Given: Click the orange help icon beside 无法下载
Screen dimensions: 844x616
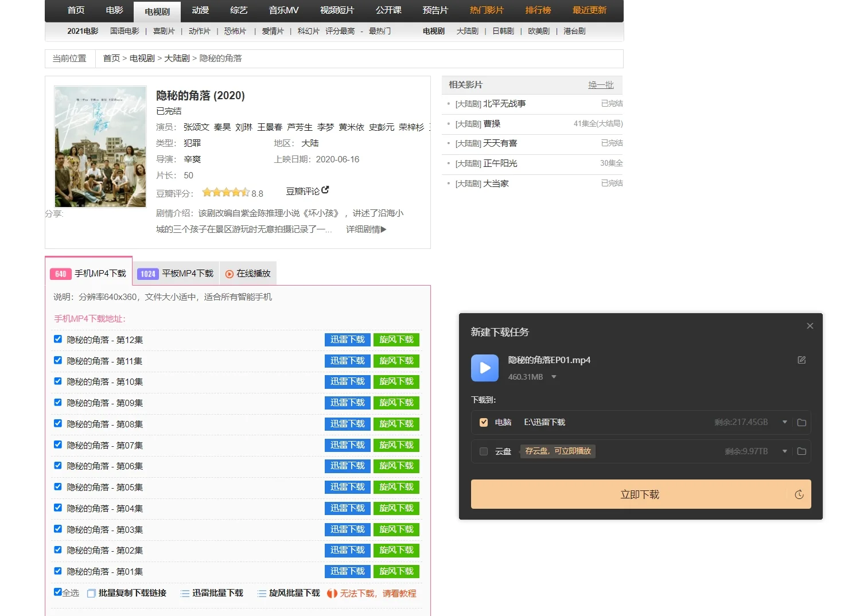Looking at the screenshot, I should pos(332,594).
